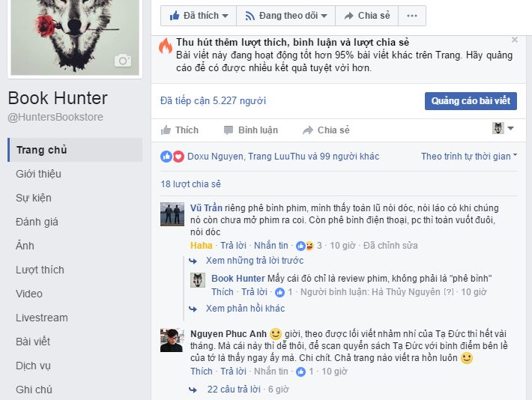Screen dimensions: 532x400
Task: Open the Đang theo dõi following dropdown
Action: (285, 16)
